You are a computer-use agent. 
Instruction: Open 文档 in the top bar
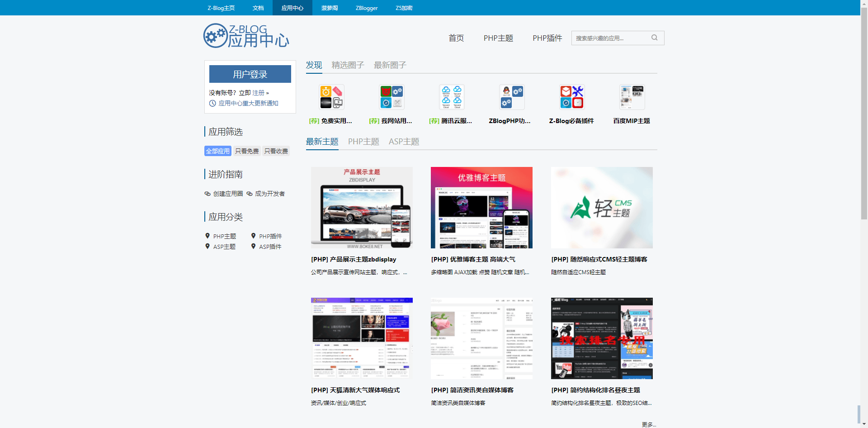tap(258, 8)
